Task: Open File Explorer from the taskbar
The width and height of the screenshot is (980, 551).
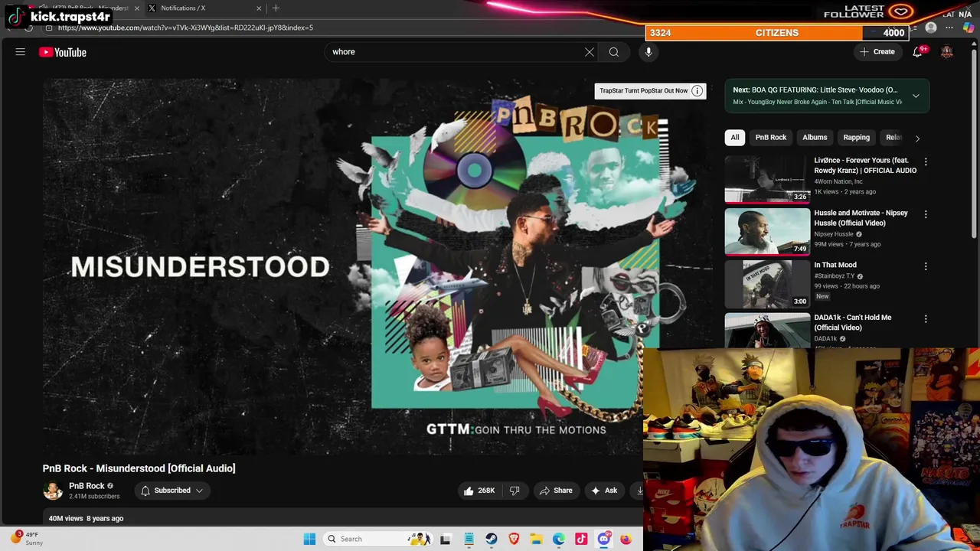Action: 536,539
